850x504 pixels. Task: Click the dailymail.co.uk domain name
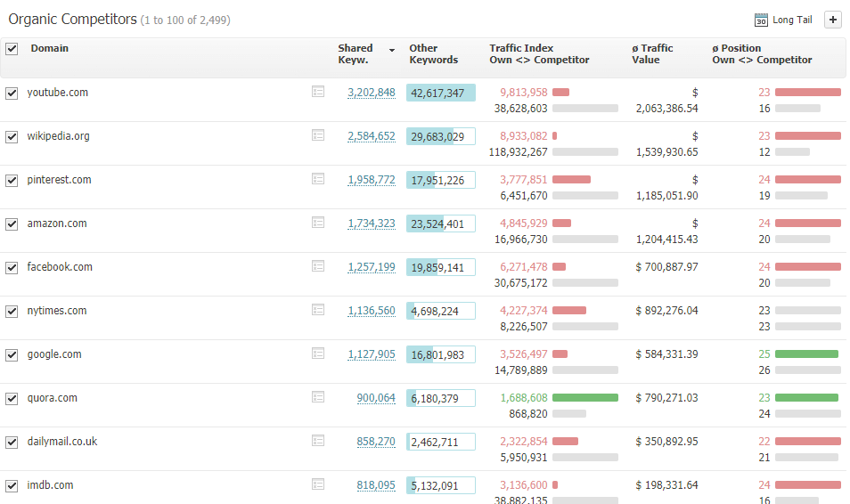pos(62,441)
